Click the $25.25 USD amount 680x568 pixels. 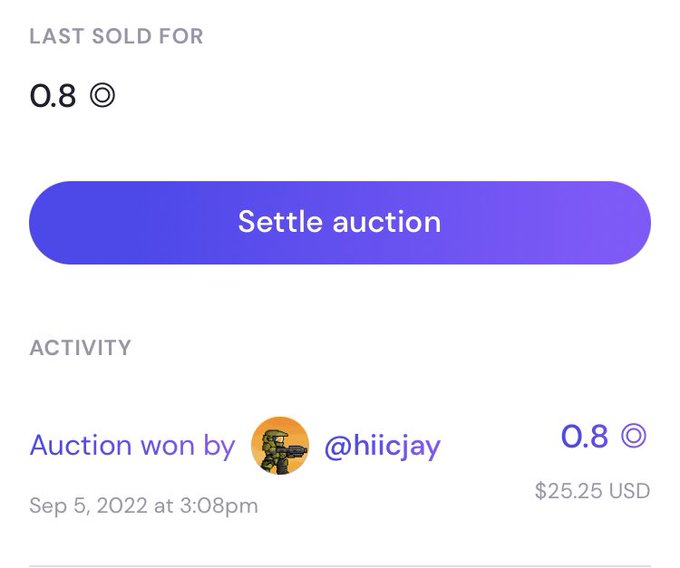(x=592, y=491)
